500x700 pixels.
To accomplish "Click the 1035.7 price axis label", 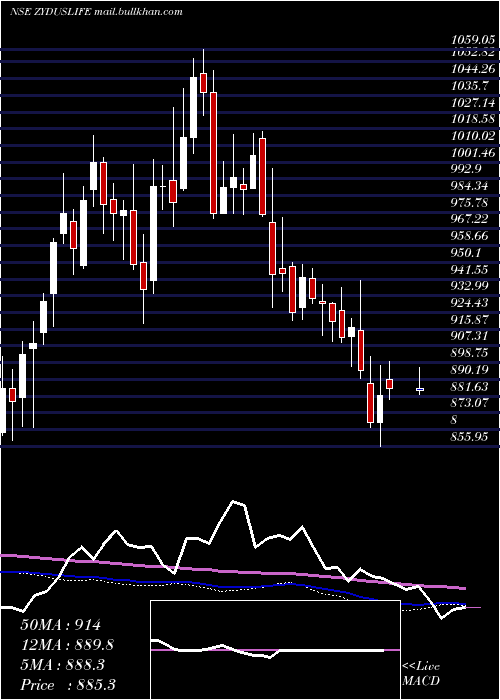I will coord(470,86).
